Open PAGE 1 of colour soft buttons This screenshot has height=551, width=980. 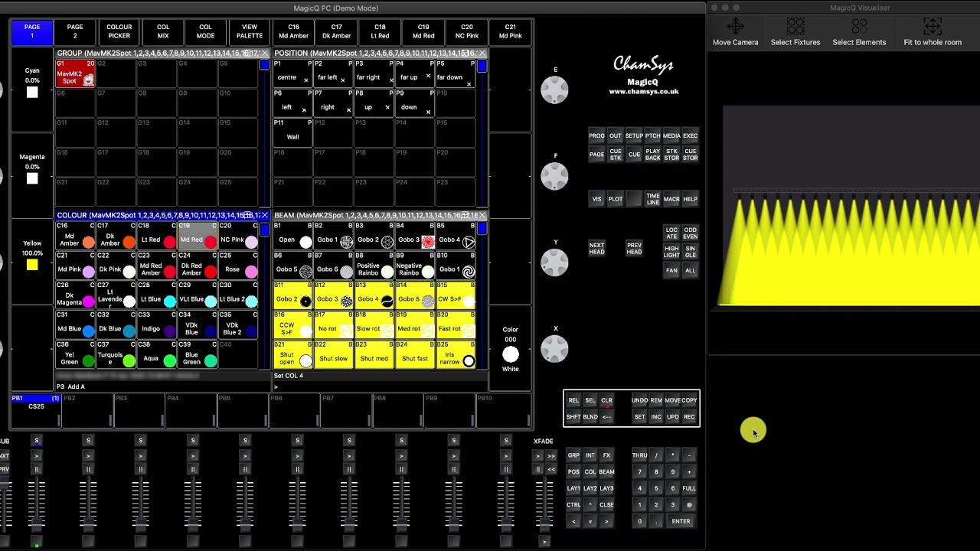coord(32,31)
